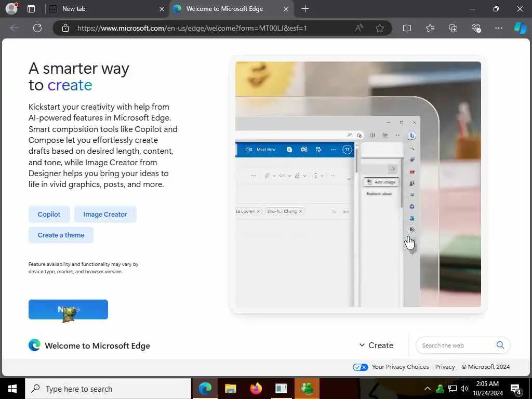The height and width of the screenshot is (399, 532).
Task: Click the search magnifier icon
Action: (x=500, y=345)
